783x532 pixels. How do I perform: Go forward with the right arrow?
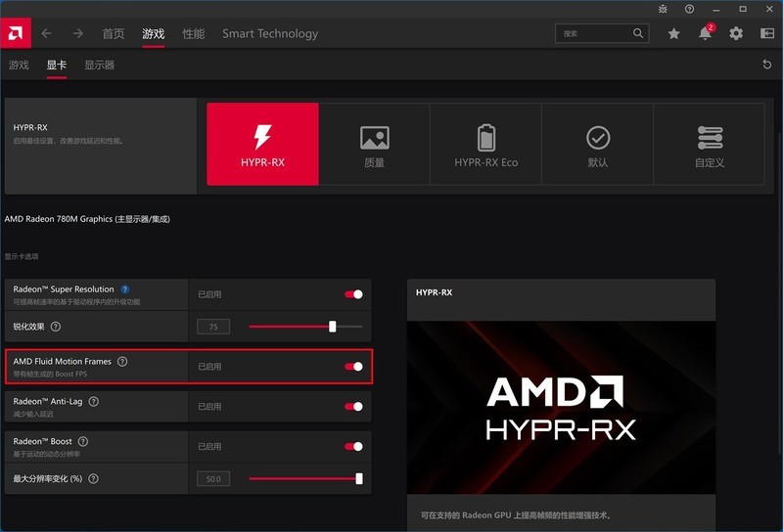tap(78, 33)
